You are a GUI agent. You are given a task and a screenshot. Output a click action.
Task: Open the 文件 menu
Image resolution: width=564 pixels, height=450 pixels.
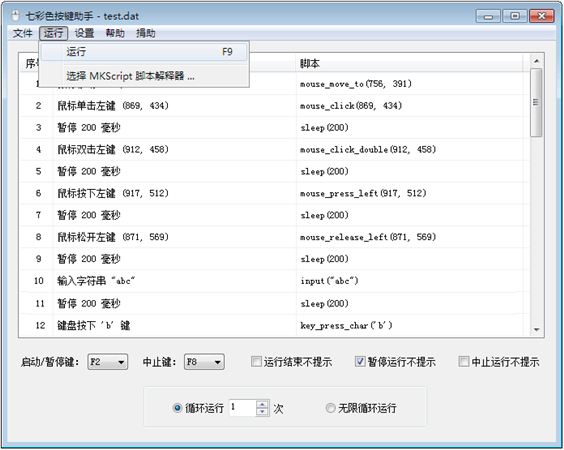coord(22,33)
